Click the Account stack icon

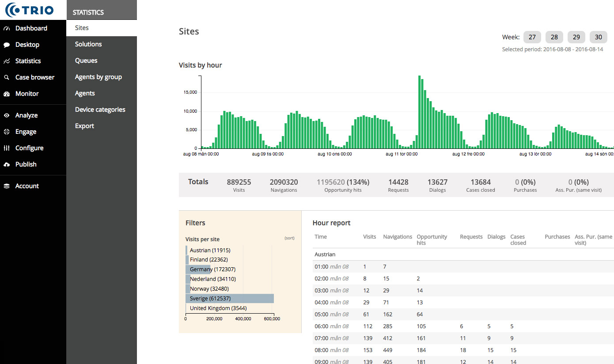point(7,186)
